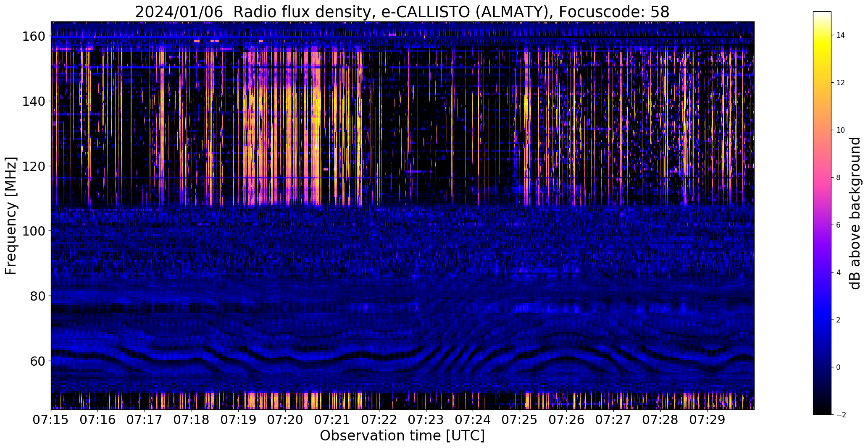Click the colorbar tick label −2
Screen dimensions: 868x448
tap(841, 415)
